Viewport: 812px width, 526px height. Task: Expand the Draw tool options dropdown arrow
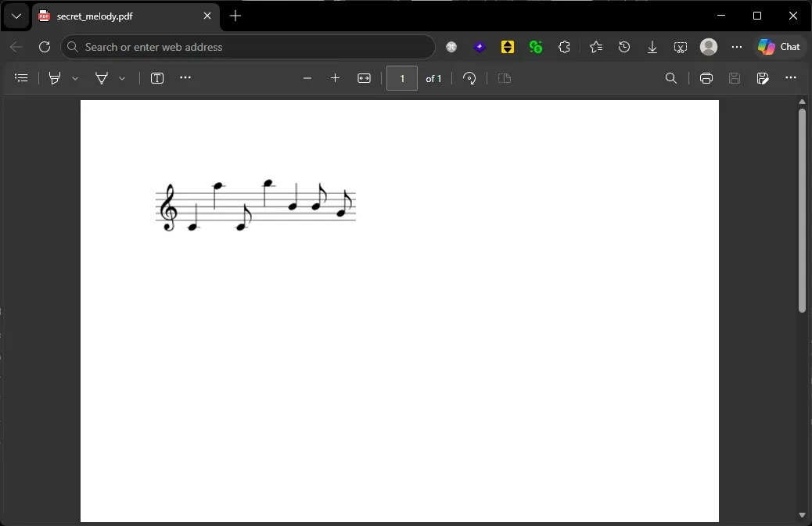122,78
